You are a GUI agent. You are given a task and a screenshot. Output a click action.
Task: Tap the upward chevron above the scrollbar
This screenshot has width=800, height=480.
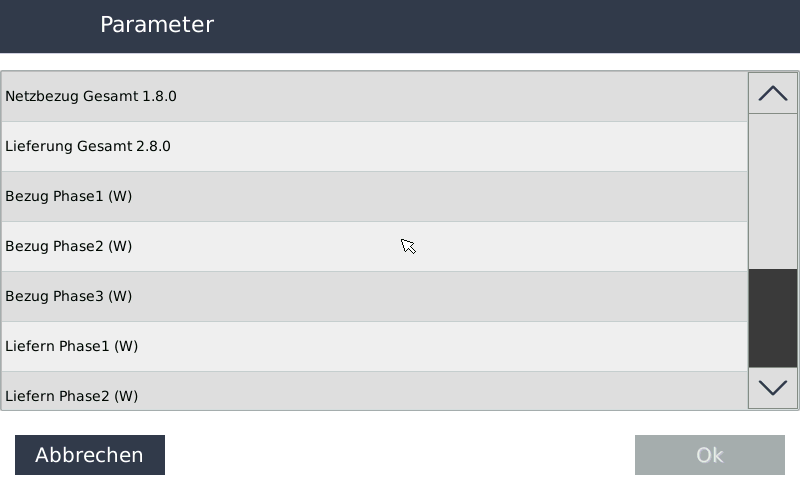[x=773, y=93]
